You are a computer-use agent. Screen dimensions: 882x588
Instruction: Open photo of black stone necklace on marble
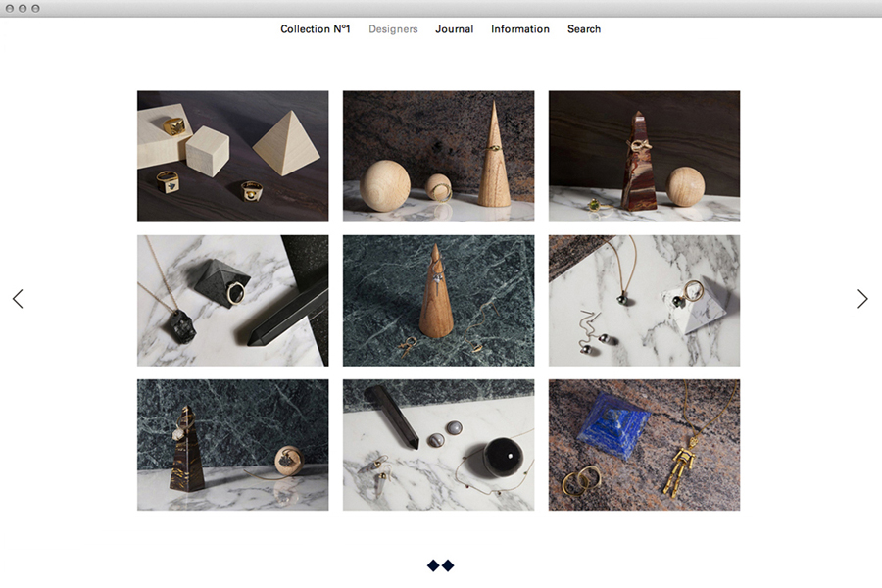pos(233,301)
